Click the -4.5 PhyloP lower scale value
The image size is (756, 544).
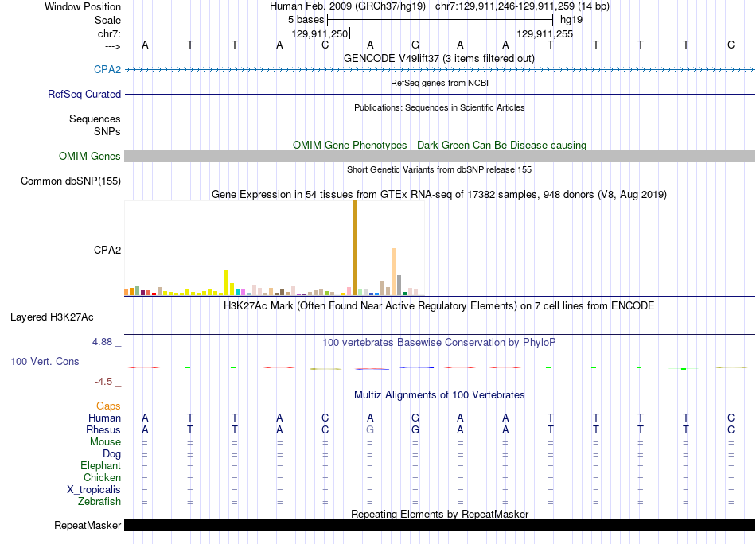pos(103,382)
